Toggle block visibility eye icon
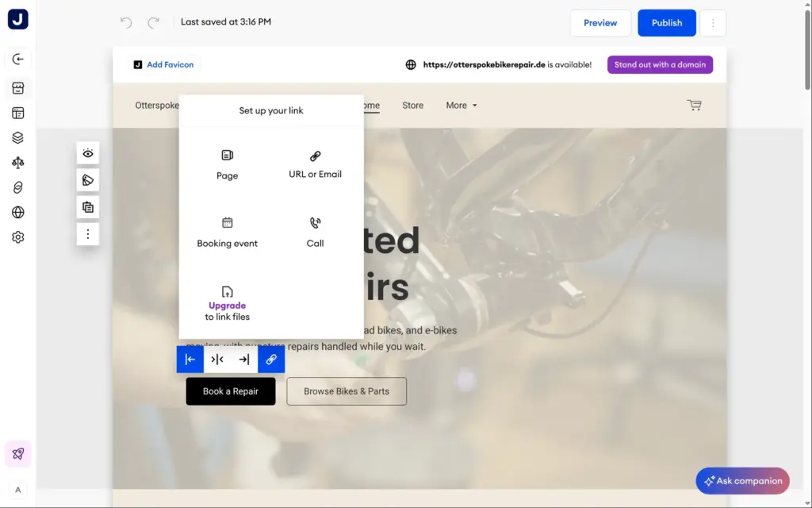 coord(88,153)
